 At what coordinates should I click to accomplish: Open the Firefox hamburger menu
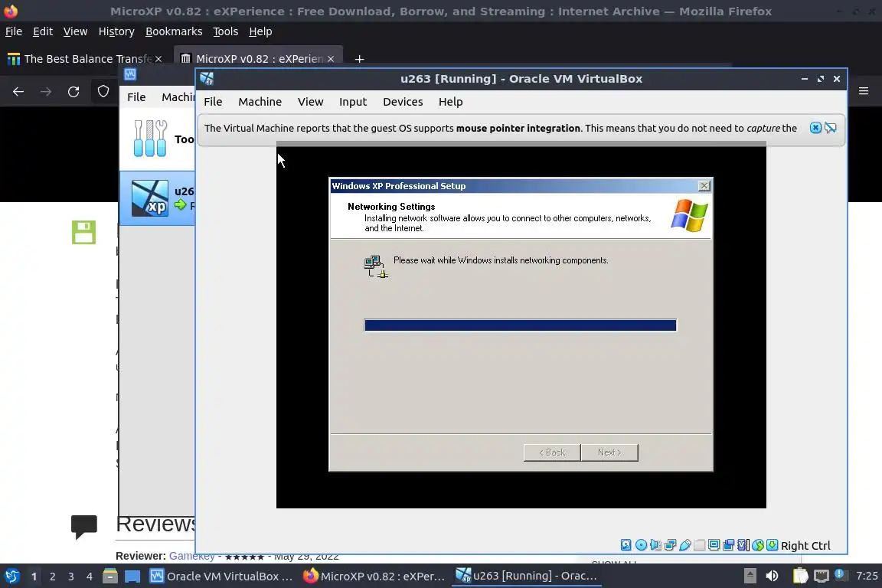point(864,90)
